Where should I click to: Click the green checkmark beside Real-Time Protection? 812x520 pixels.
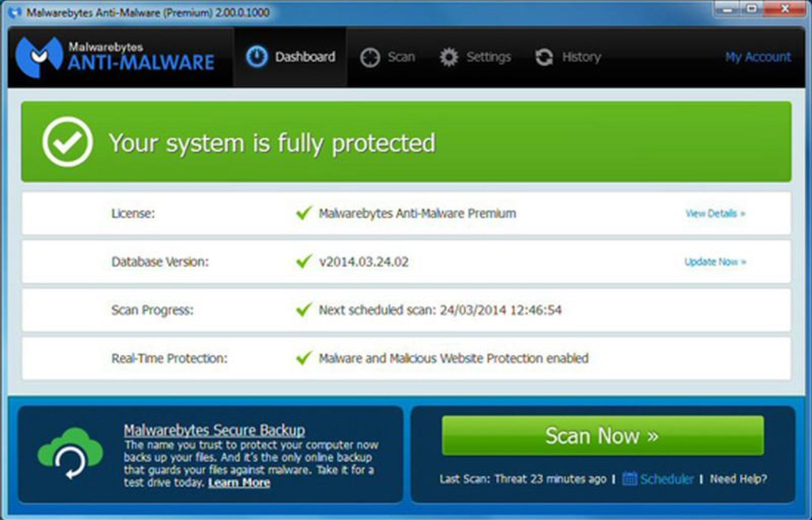coord(304,358)
